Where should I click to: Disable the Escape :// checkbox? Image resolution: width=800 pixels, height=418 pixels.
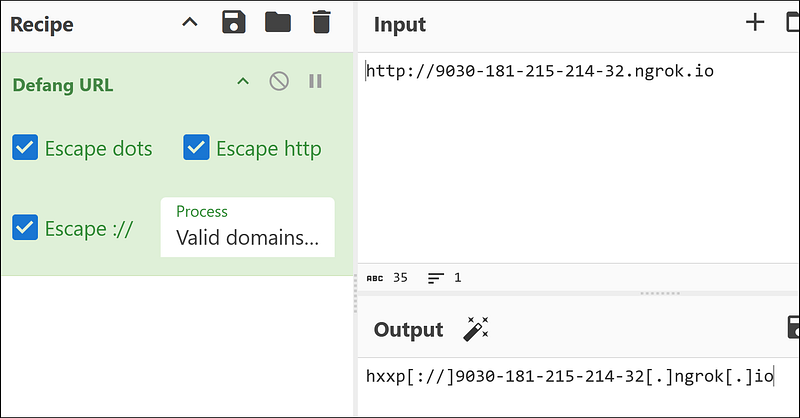point(25,228)
